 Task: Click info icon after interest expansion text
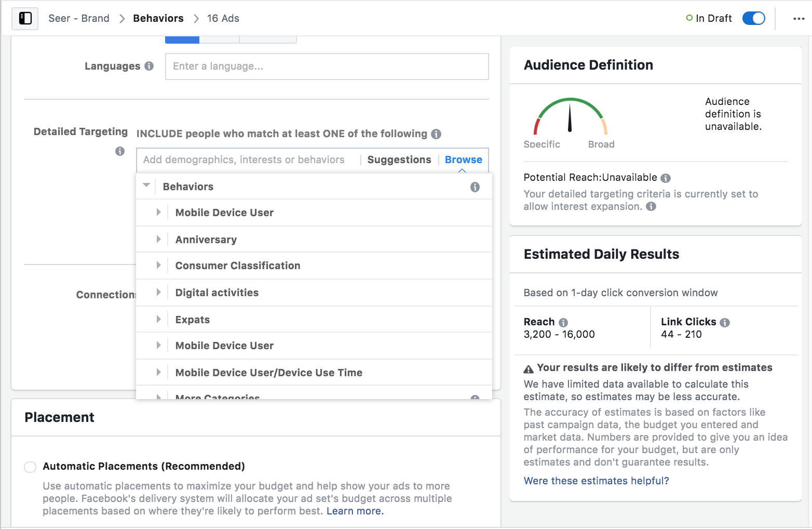651,207
